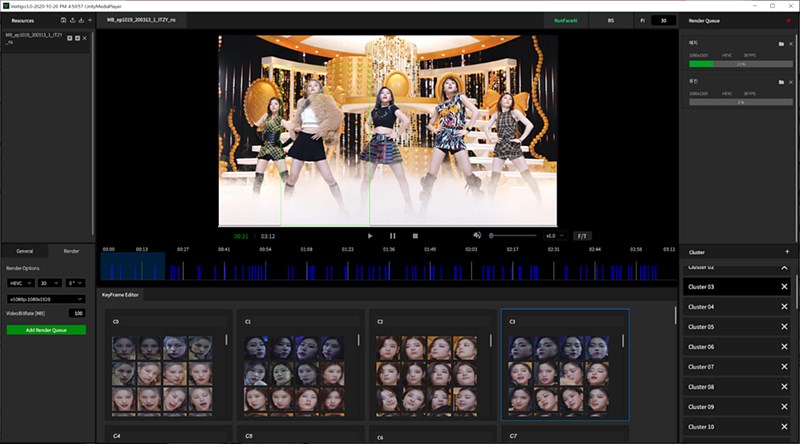Remove the MB_ep1019 resource with its X icon

tap(85, 38)
